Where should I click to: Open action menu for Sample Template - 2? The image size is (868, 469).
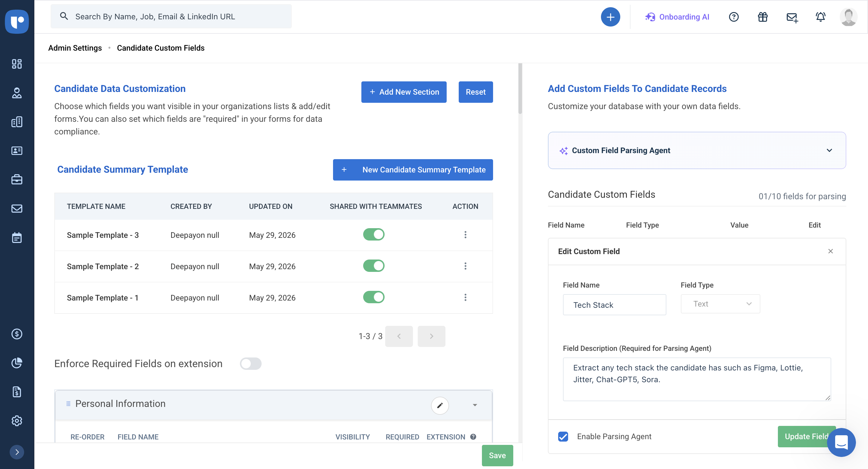click(465, 266)
